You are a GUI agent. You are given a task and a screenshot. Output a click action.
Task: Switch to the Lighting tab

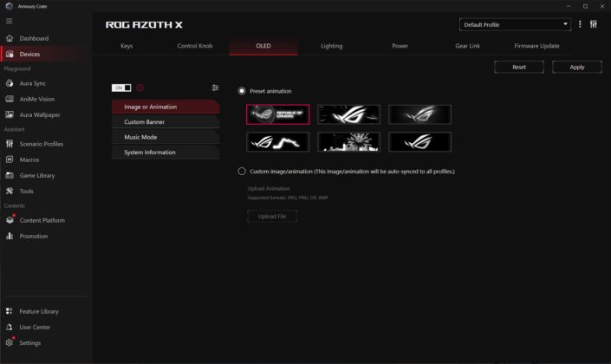(x=332, y=46)
